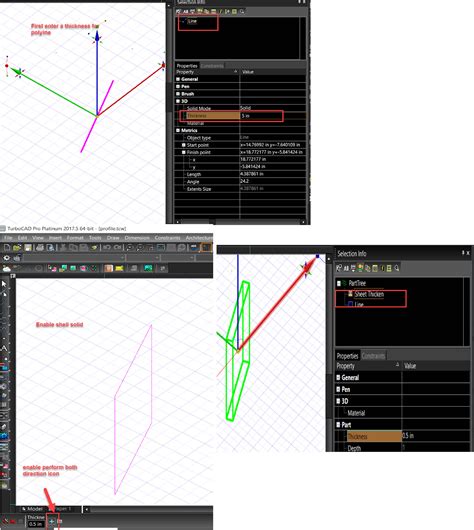Collapse the Finish point row in Metrics
The image size is (474, 530).
[x=184, y=152]
